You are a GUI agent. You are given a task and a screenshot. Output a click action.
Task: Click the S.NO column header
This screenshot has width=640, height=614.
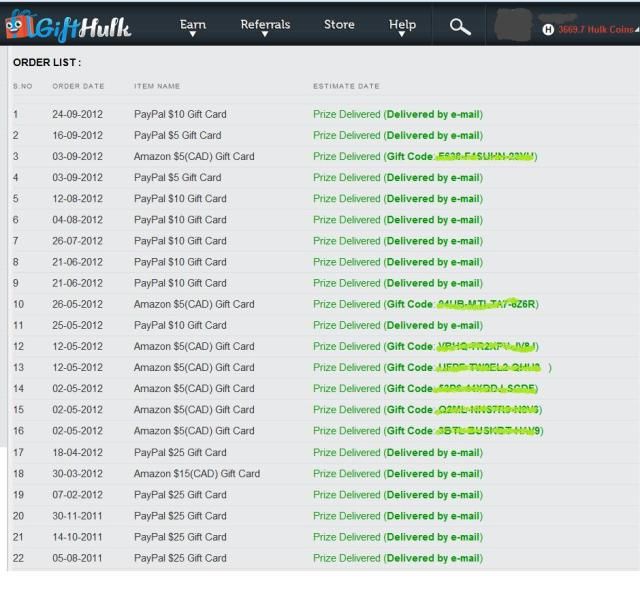pos(22,86)
